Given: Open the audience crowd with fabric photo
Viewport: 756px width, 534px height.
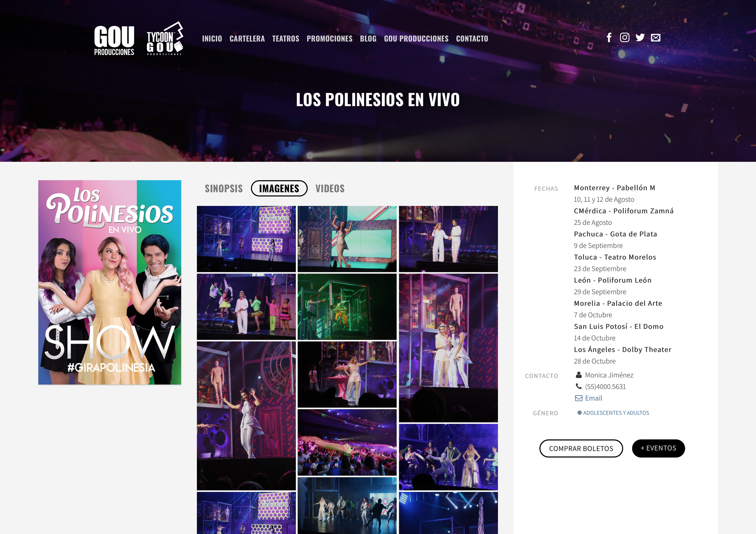Looking at the screenshot, I should tap(347, 442).
